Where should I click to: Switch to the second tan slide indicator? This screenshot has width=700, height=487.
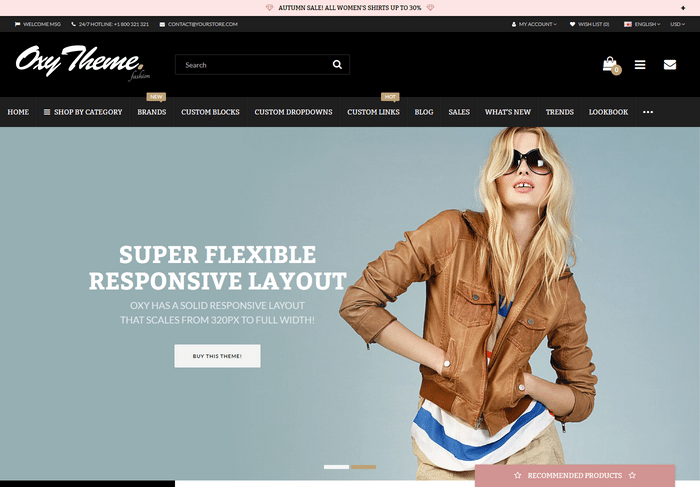(363, 467)
